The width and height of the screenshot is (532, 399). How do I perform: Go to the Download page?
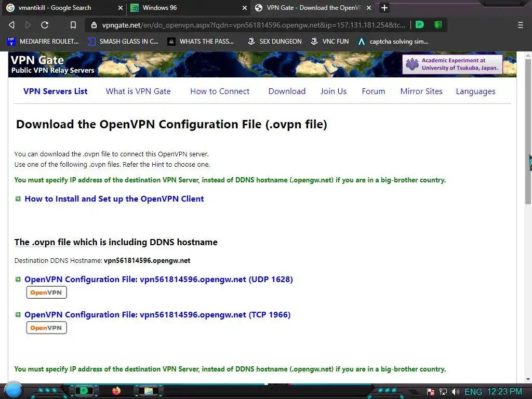(287, 91)
